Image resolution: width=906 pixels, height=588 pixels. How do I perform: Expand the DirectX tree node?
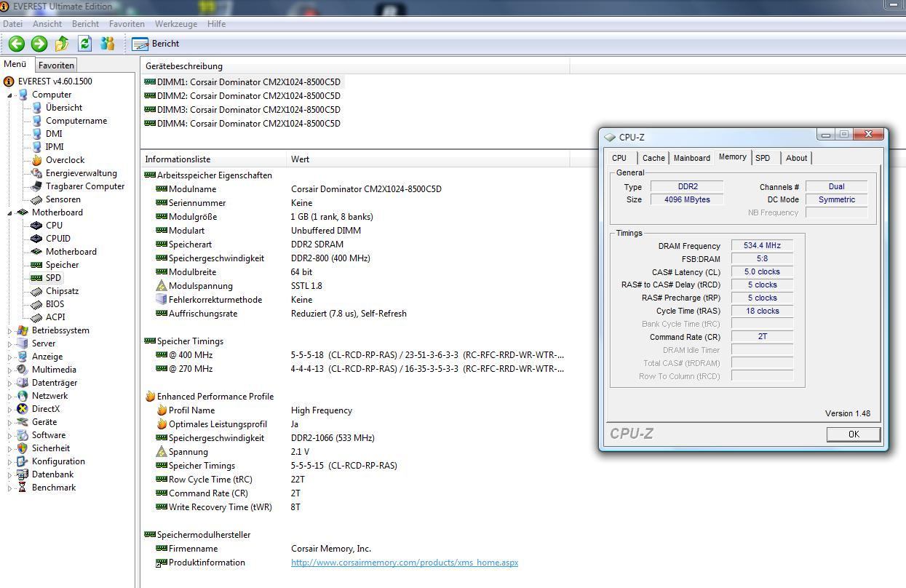(x=10, y=409)
